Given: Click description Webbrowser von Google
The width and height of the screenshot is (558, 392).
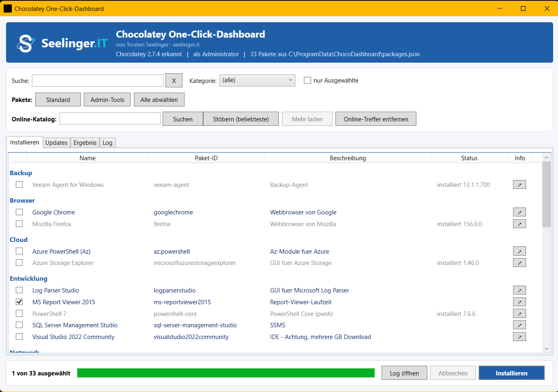Looking at the screenshot, I should [303, 212].
